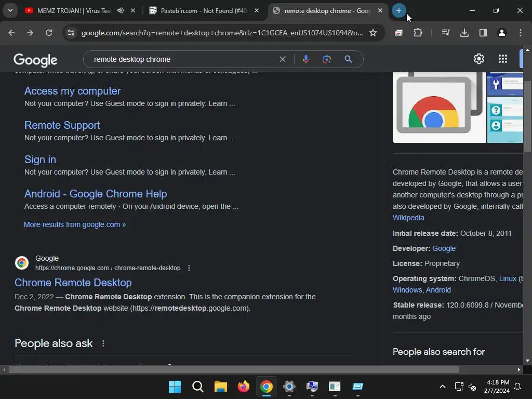
Task: Click the extension icon beside the puzzle piece
Action: click(x=398, y=33)
